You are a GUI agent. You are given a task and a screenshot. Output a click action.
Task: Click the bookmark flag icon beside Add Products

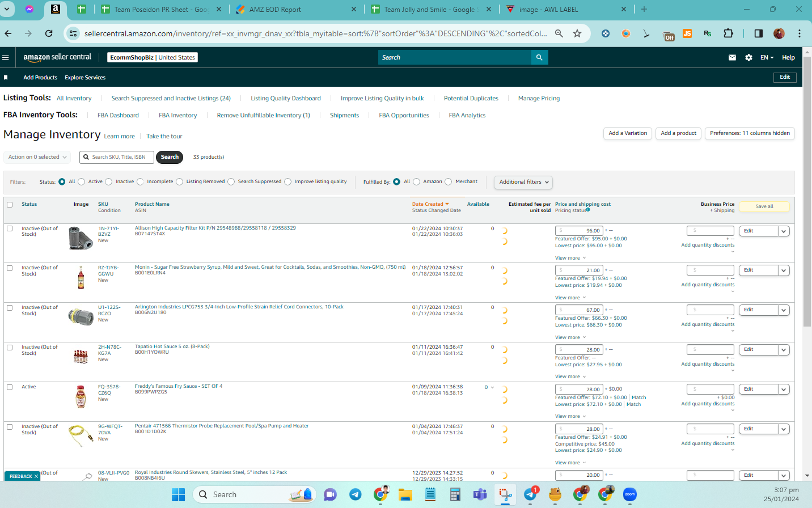click(x=6, y=78)
